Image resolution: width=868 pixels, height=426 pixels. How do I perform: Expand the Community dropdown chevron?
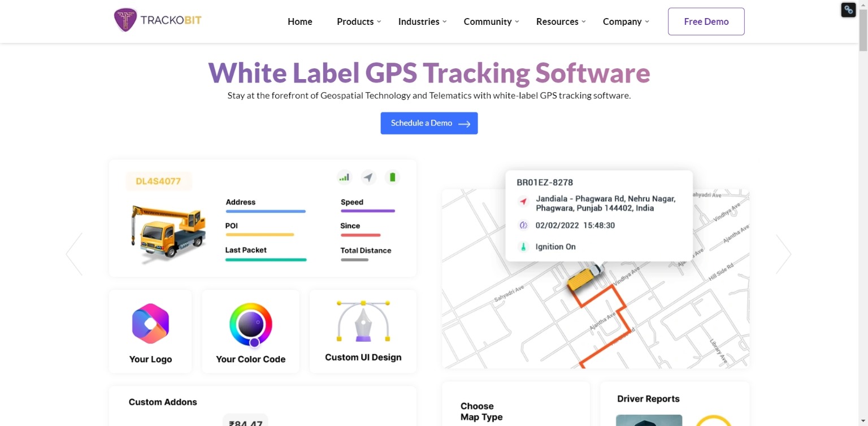517,21
